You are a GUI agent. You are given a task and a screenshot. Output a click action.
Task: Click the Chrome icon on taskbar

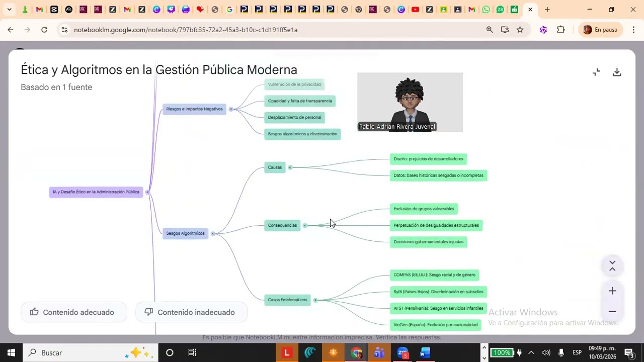(356, 353)
